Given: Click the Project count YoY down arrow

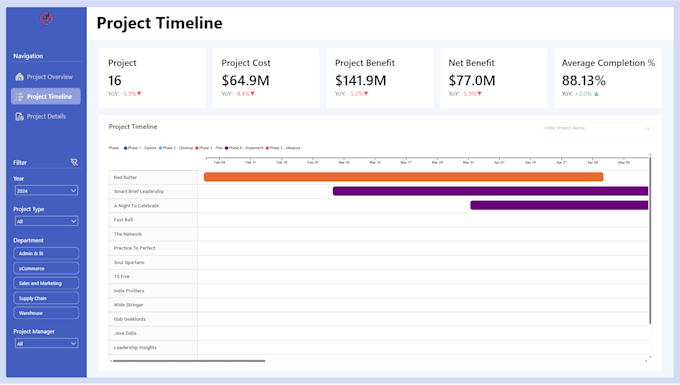Looking at the screenshot, I should [x=139, y=94].
